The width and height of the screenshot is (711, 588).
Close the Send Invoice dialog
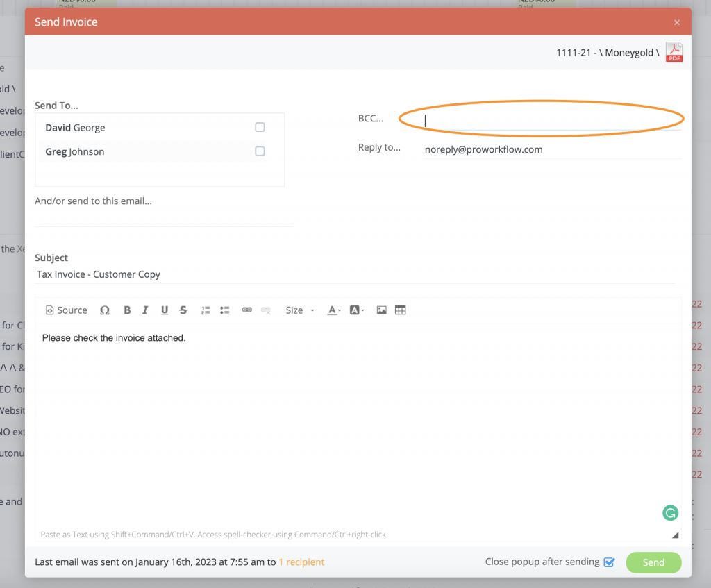click(x=676, y=22)
